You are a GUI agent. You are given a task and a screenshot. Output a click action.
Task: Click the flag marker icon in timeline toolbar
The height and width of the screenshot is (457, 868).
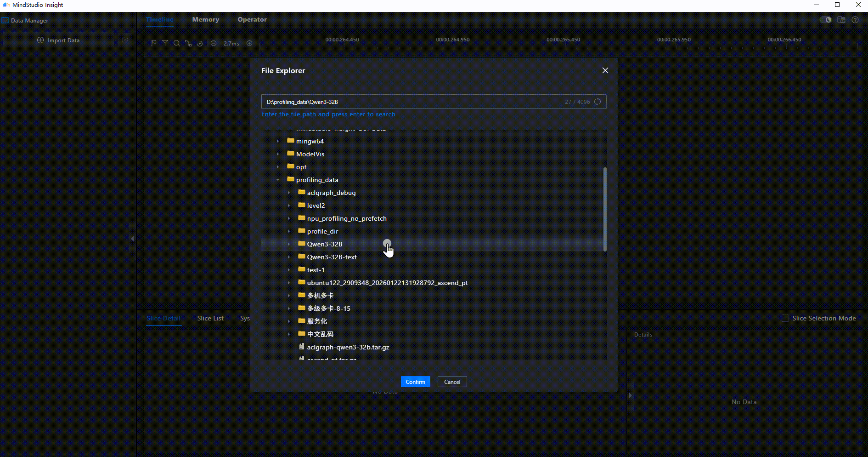(x=154, y=43)
